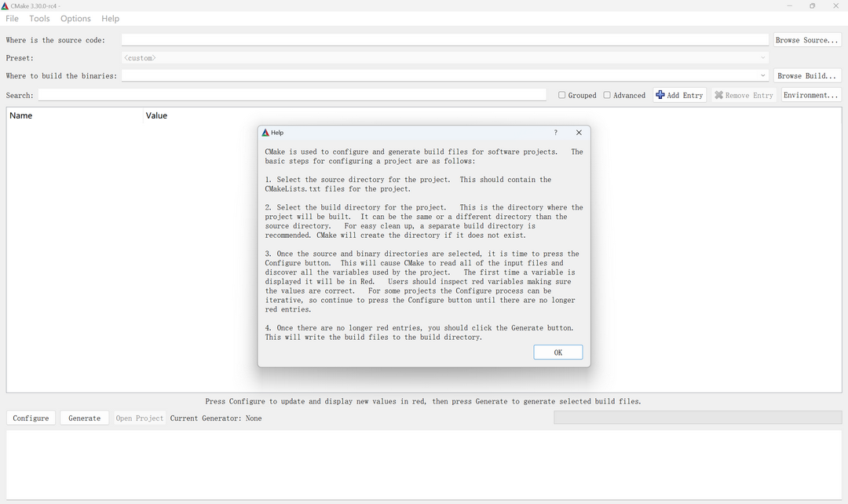Click the CMake logo in main title bar
This screenshot has height=504, width=848.
5,5
